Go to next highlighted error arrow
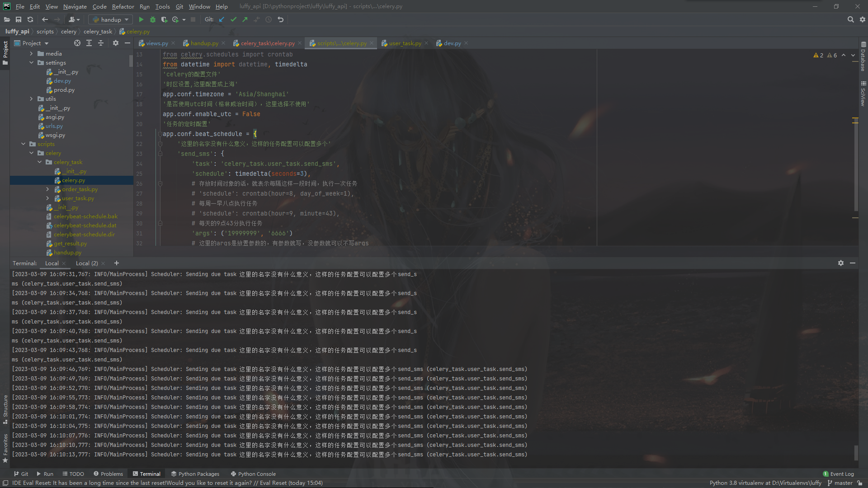Screen dimensions: 868x488 853,55
